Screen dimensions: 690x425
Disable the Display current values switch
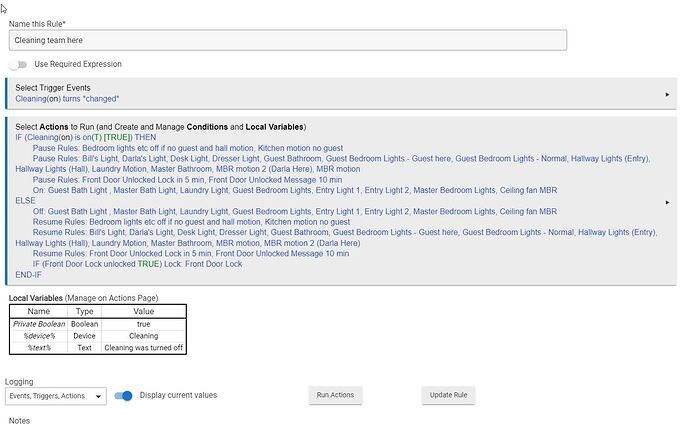(125, 395)
